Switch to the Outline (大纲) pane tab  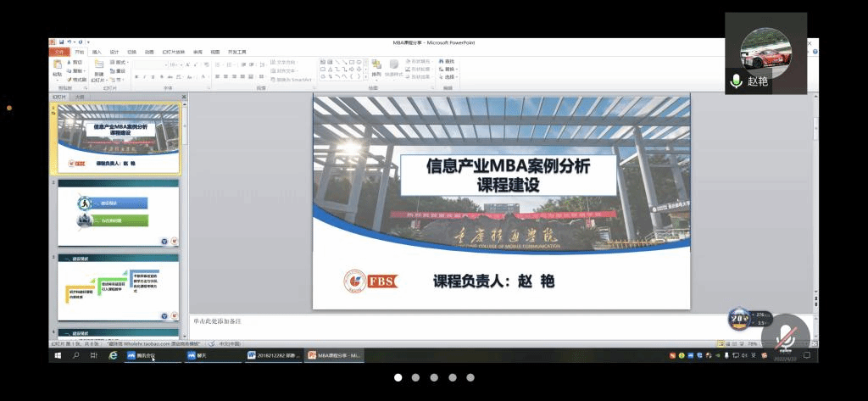tap(80, 97)
